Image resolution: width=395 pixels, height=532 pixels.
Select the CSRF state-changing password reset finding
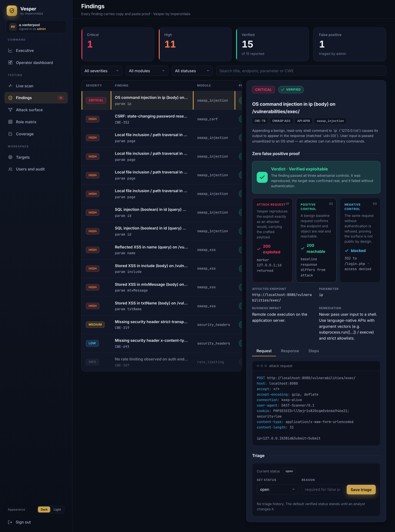click(x=161, y=119)
